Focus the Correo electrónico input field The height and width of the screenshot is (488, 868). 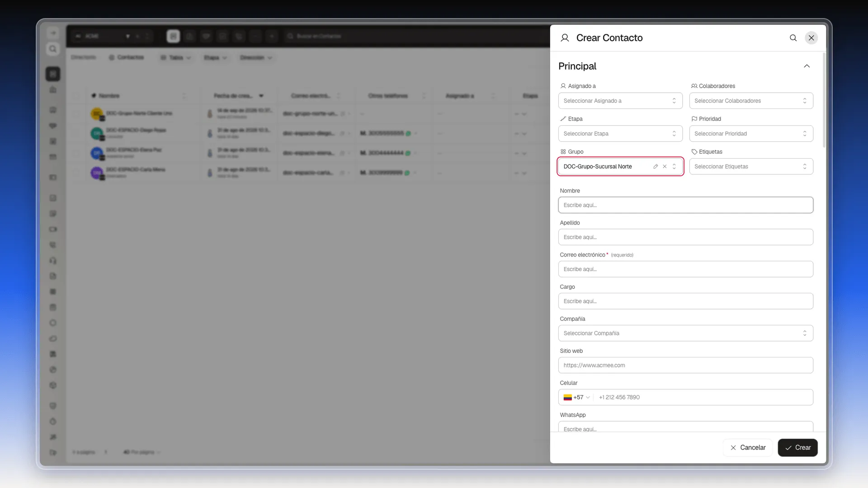click(685, 269)
